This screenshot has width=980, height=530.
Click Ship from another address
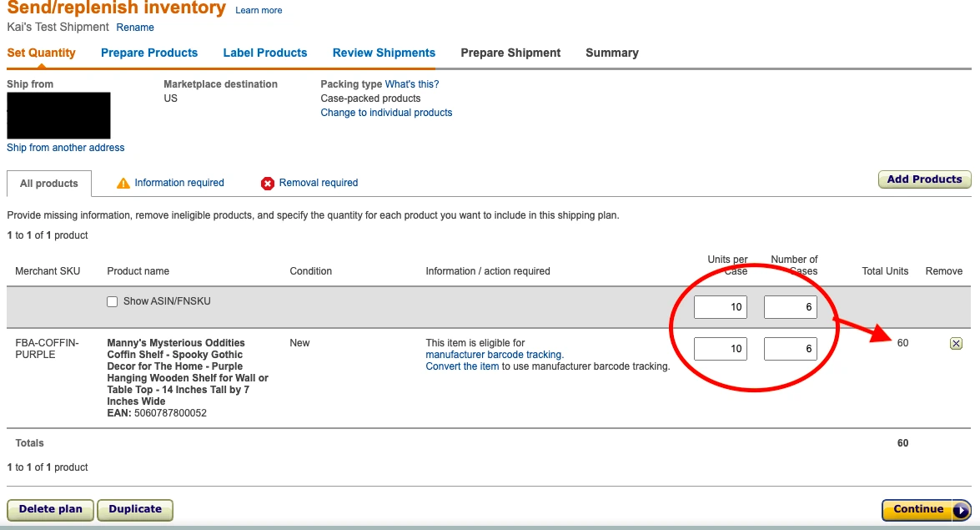coord(66,148)
